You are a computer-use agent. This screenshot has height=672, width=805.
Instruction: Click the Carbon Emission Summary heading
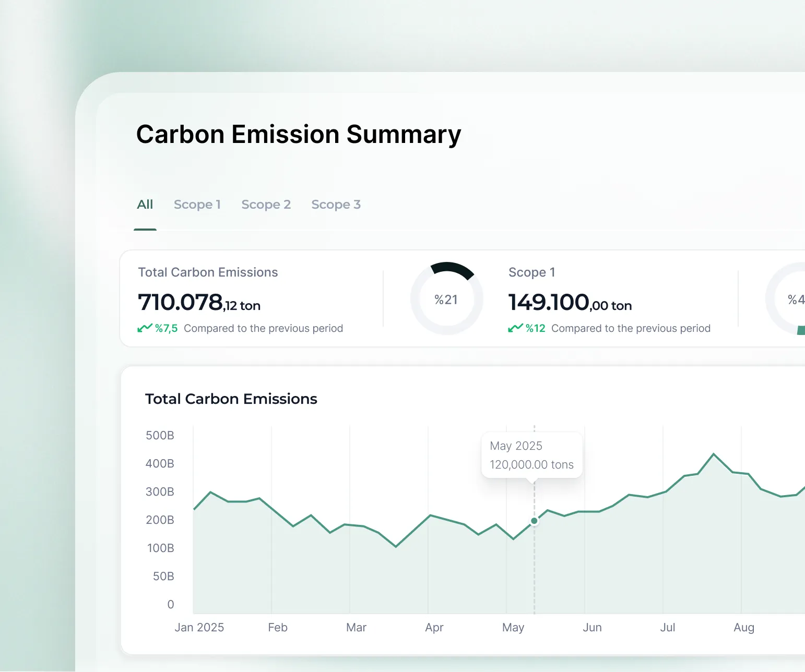tap(299, 134)
